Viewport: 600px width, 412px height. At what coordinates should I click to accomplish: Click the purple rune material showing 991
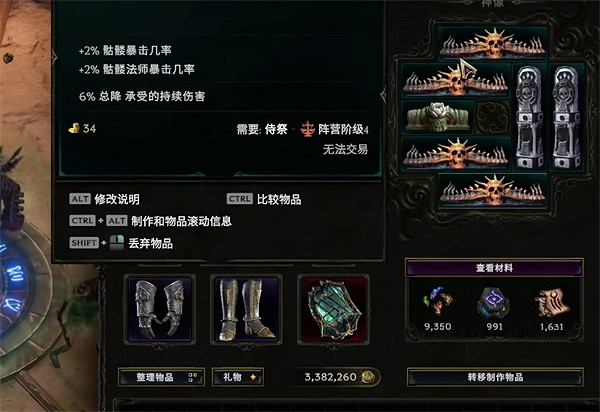click(x=494, y=308)
